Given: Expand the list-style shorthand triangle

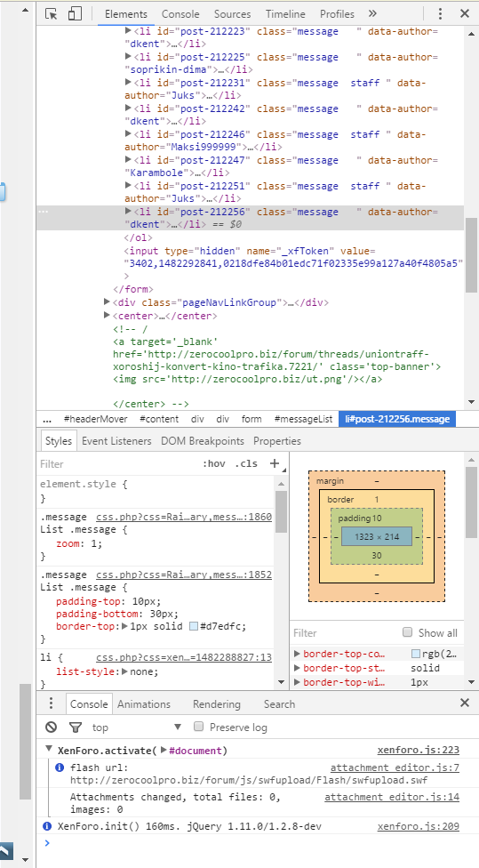Looking at the screenshot, I should (x=124, y=671).
